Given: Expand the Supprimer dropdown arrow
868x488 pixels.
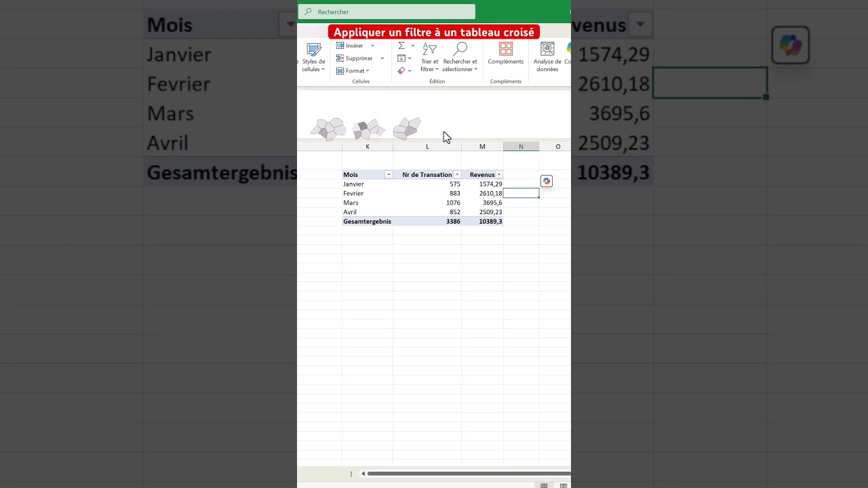Looking at the screenshot, I should (x=382, y=58).
